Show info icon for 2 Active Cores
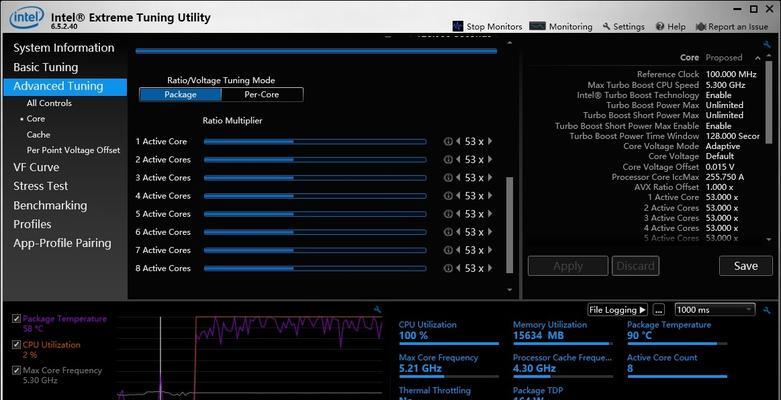 coord(448,159)
